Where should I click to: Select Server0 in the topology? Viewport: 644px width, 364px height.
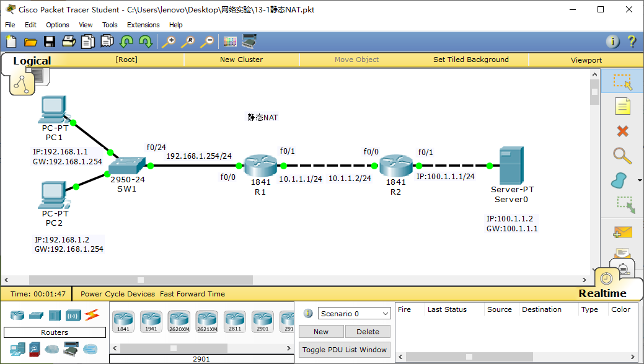511,166
